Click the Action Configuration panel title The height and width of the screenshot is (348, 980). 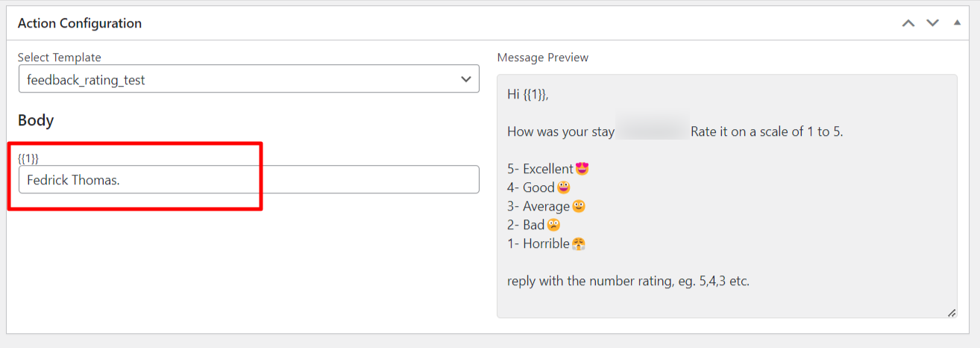click(80, 23)
